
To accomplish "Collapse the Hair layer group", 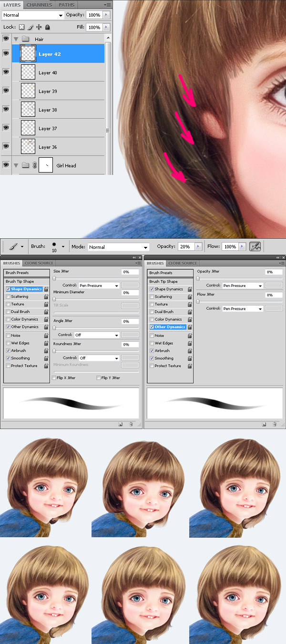I will tap(16, 39).
